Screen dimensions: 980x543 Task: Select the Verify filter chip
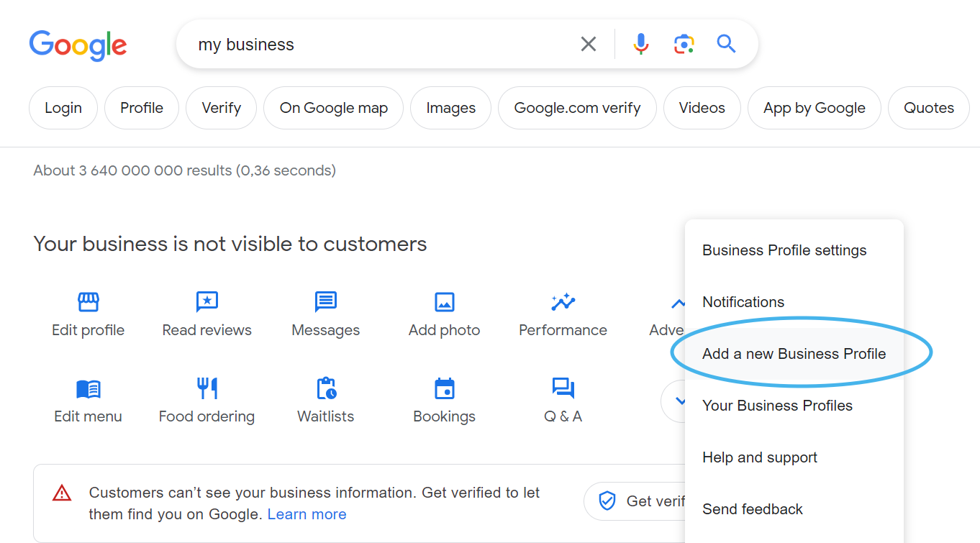pos(221,108)
